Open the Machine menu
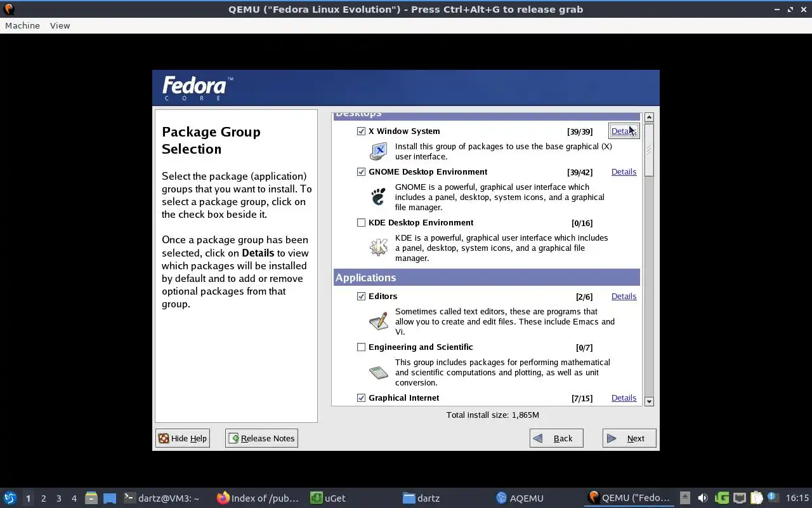 [22, 25]
